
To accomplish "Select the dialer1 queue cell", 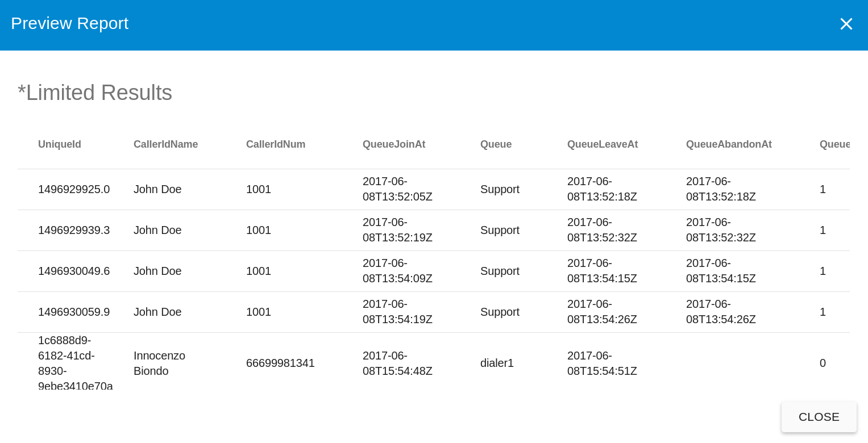I will [497, 363].
